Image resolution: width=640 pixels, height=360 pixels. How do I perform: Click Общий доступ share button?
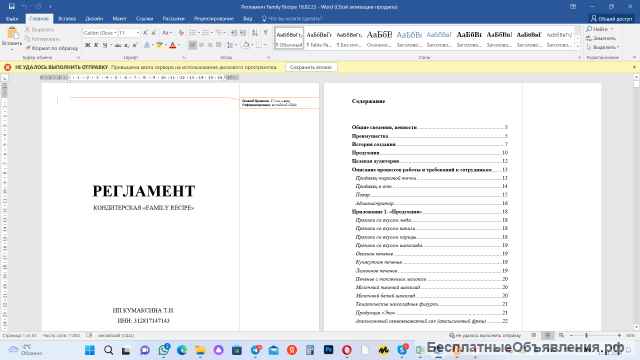[611, 19]
